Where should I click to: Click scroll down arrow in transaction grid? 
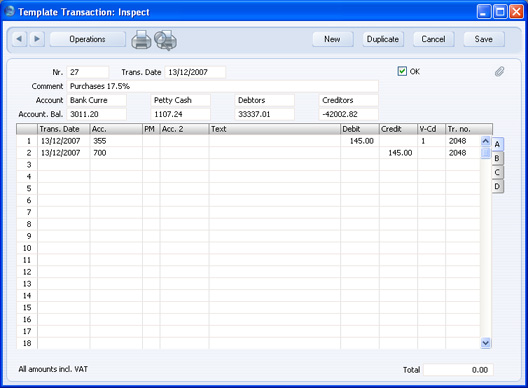click(x=485, y=343)
